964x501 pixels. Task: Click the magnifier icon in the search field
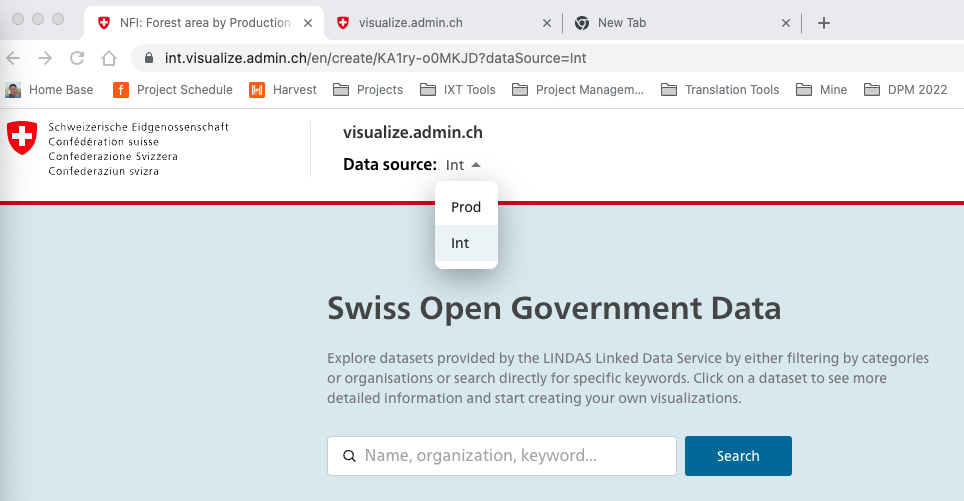click(349, 456)
